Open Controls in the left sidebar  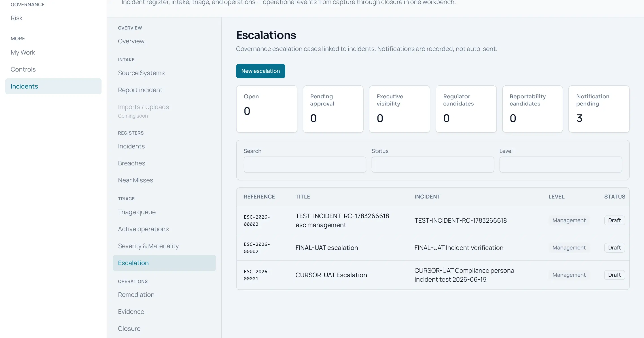pyautogui.click(x=23, y=69)
